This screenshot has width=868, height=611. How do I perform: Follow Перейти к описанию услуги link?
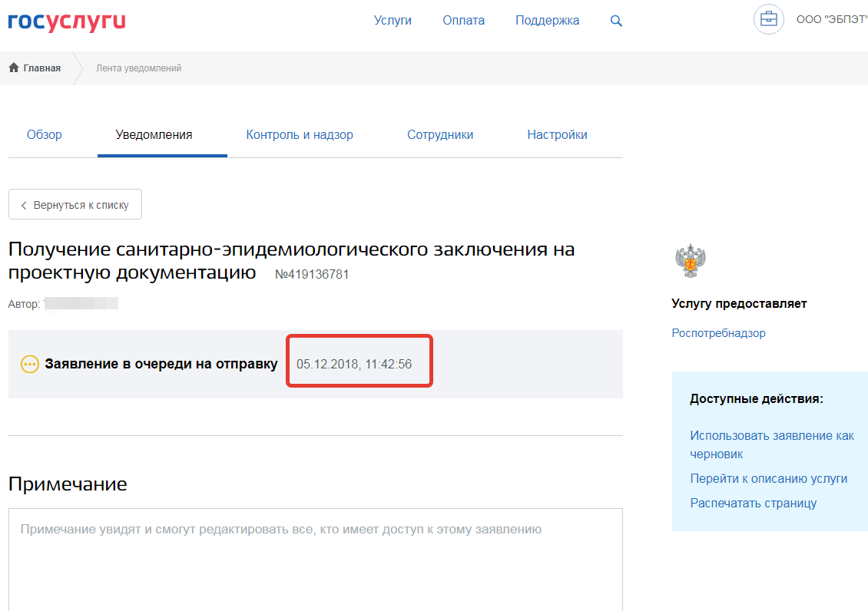pos(768,479)
